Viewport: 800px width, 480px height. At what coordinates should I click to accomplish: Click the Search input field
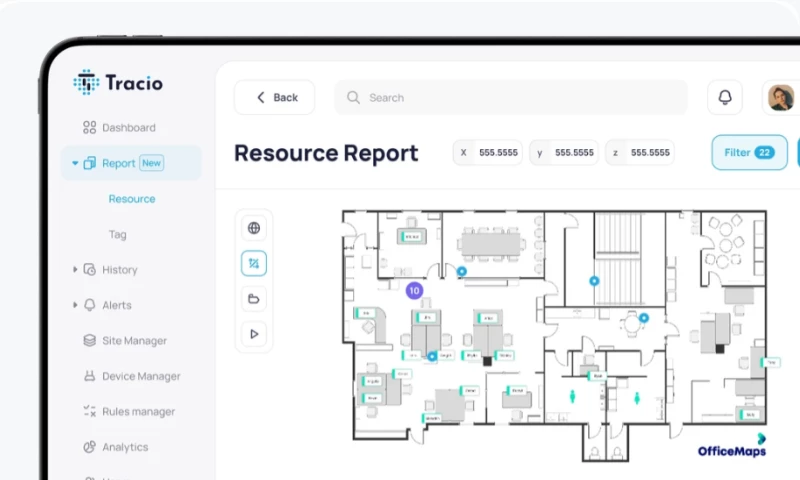tap(510, 98)
